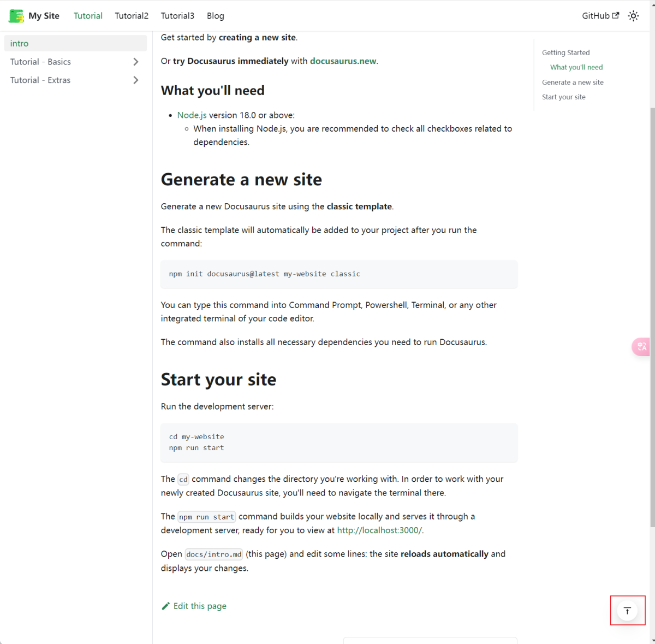Select the intro sidebar item
Image resolution: width=655 pixels, height=644 pixels.
click(x=75, y=43)
